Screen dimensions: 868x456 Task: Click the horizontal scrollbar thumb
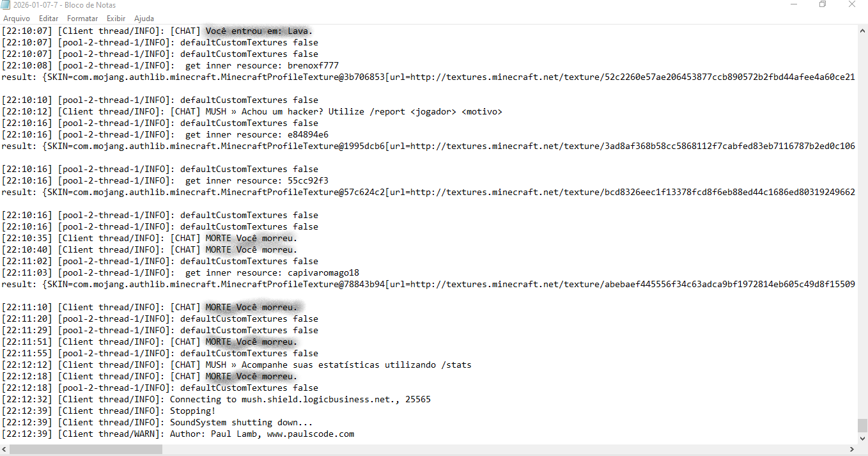tap(86, 450)
